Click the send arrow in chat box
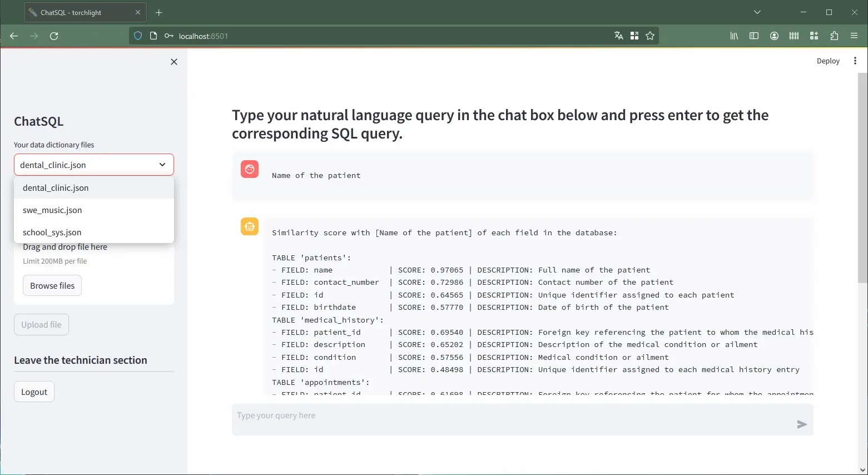The height and width of the screenshot is (475, 868). 801,424
